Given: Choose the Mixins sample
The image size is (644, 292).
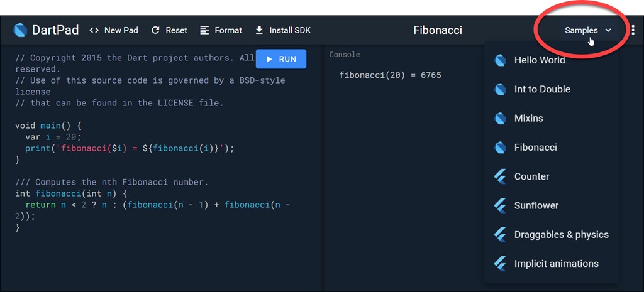Looking at the screenshot, I should pos(551,119).
